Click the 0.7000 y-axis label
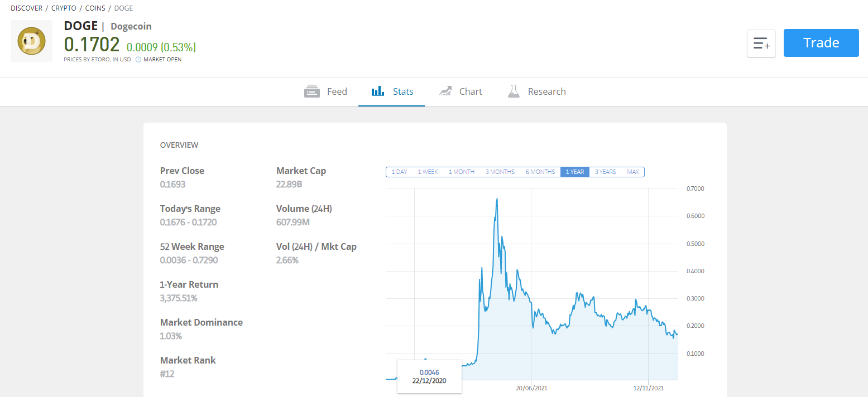The image size is (868, 397). point(696,188)
